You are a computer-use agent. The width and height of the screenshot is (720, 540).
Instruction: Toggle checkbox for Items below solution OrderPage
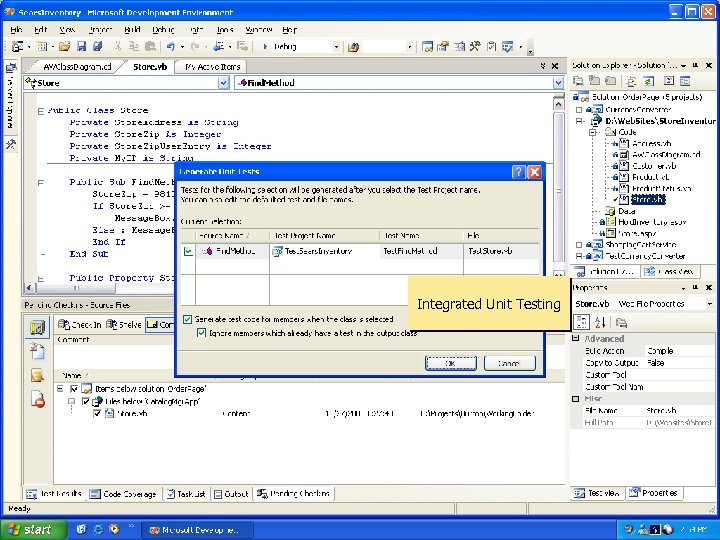click(x=74, y=389)
